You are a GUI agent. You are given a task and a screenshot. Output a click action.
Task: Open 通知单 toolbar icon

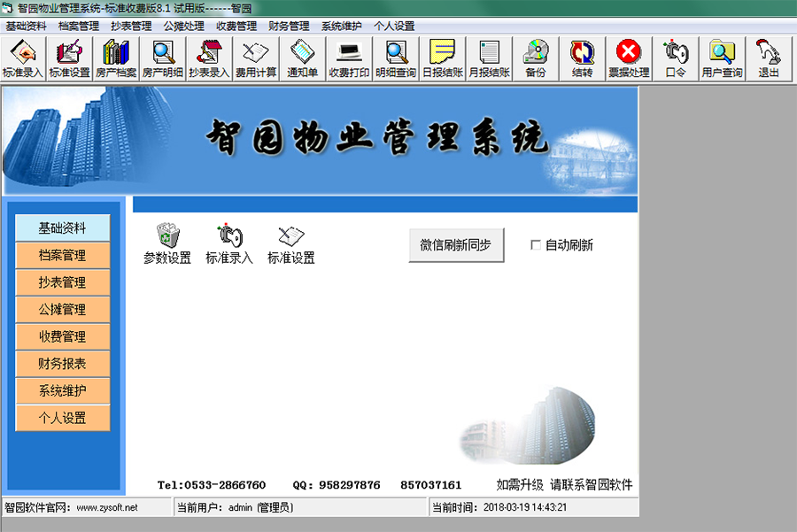303,59
